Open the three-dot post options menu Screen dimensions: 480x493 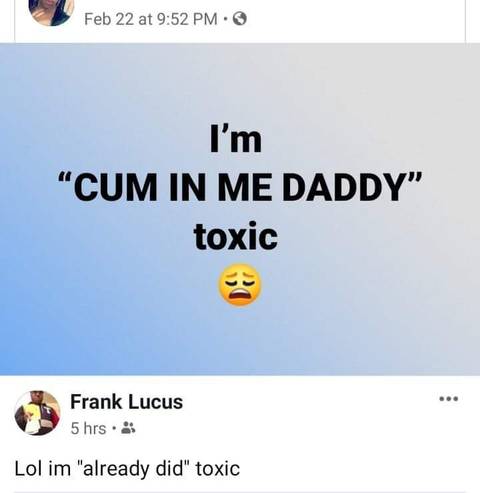coord(449,398)
